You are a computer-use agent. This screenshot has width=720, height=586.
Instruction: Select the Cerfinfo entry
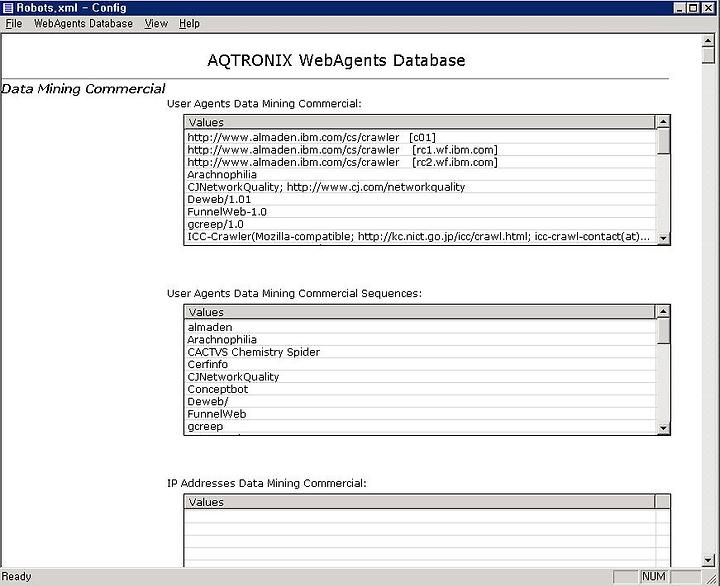click(421, 364)
